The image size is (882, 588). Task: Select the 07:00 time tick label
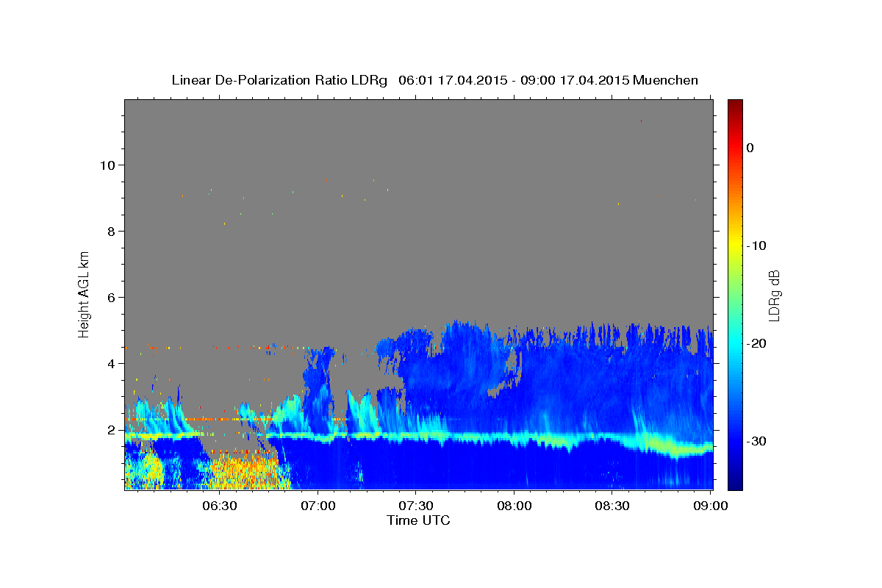pos(318,506)
